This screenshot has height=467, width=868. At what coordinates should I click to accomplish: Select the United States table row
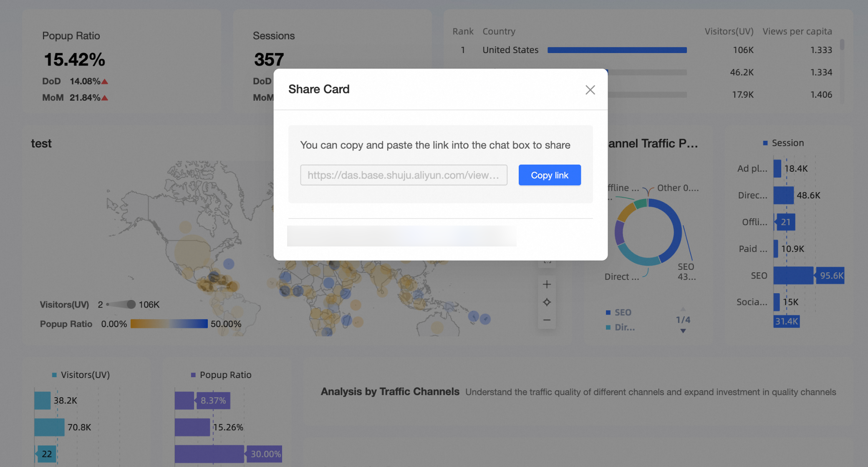click(x=510, y=50)
